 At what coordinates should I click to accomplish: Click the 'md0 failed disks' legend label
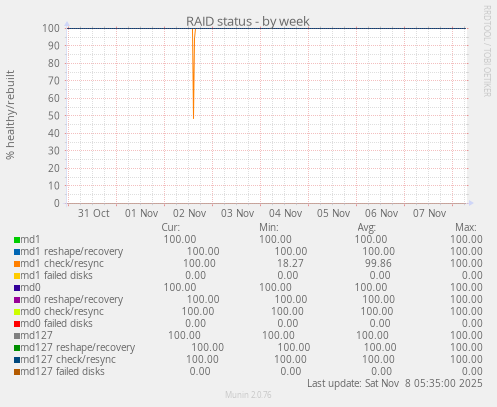pyautogui.click(x=57, y=323)
